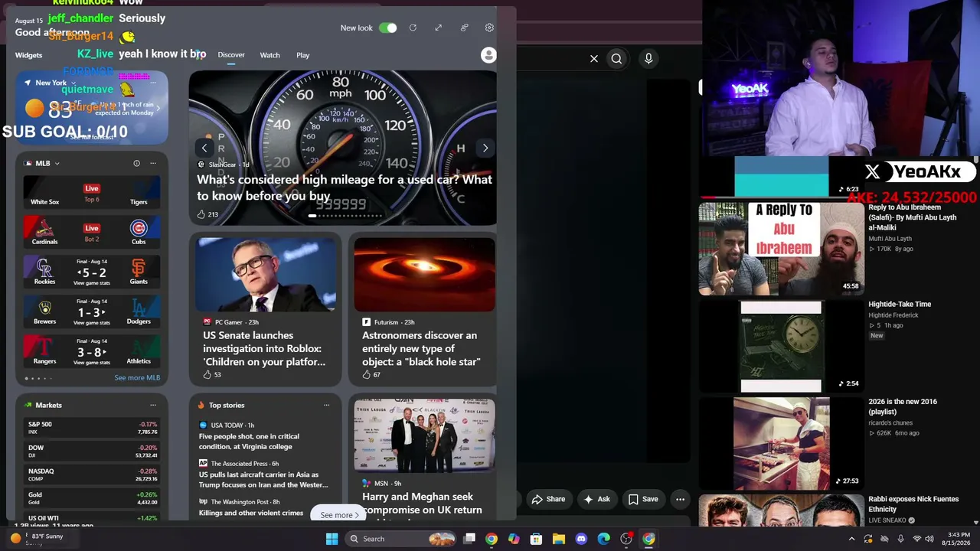Save the YouTube video to a playlist
The width and height of the screenshot is (980, 551).
[643, 499]
